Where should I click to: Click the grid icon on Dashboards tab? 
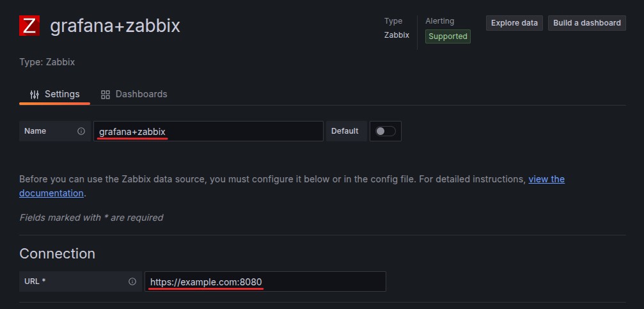[x=106, y=95]
